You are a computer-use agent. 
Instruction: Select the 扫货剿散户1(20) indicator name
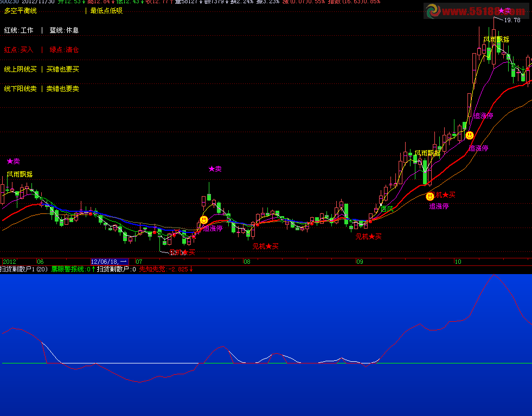[x=24, y=269]
